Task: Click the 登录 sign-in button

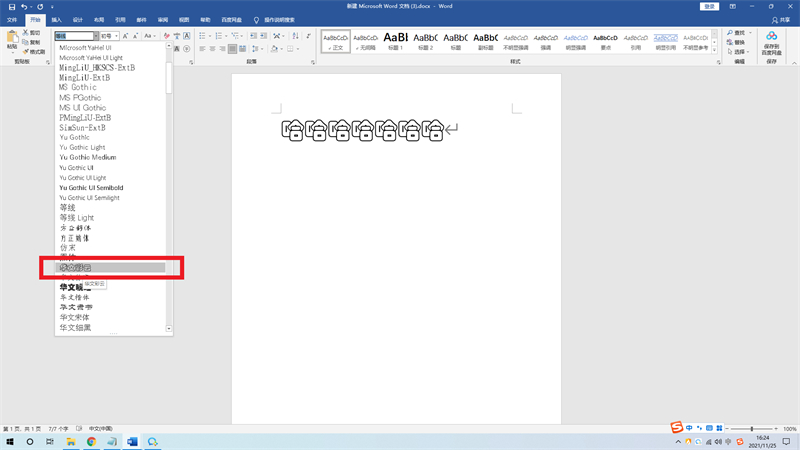Action: coord(710,6)
